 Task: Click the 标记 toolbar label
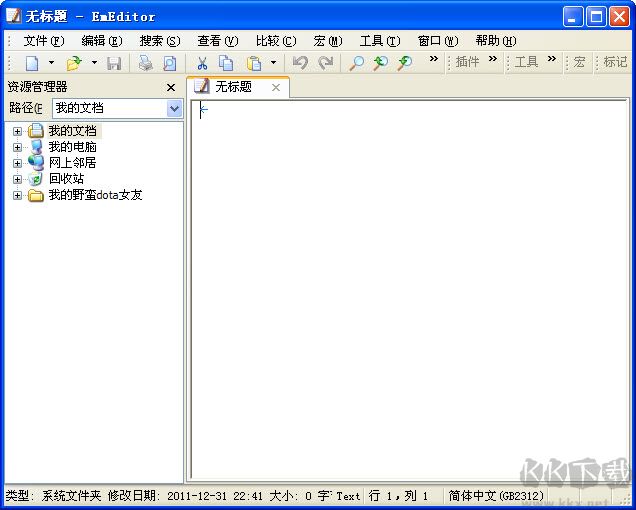pos(615,62)
